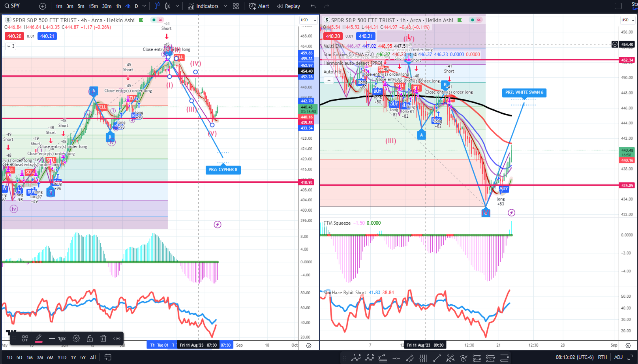Viewport: 638px width, 364px height.
Task: Choose the bars chart style icon
Action: pos(157,6)
